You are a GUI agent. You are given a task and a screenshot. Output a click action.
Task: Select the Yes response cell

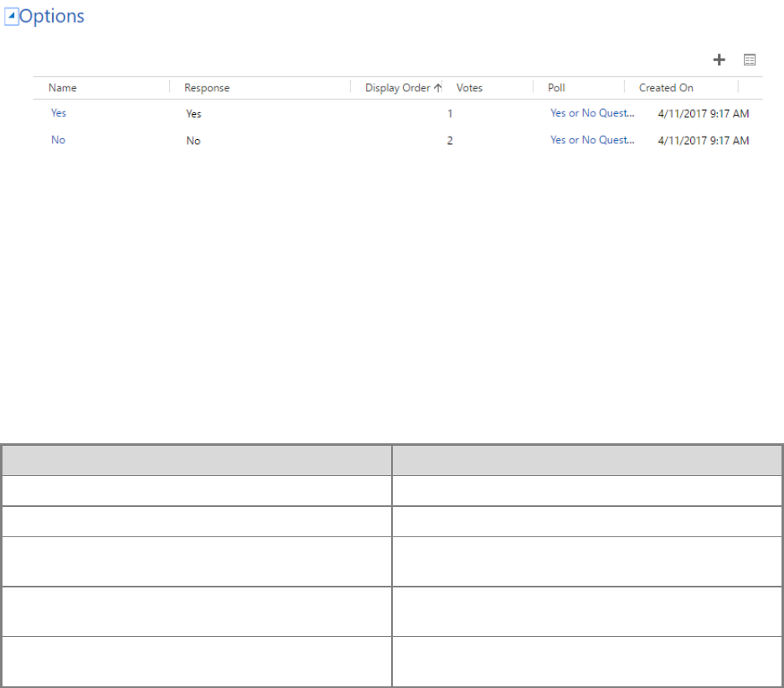(193, 114)
